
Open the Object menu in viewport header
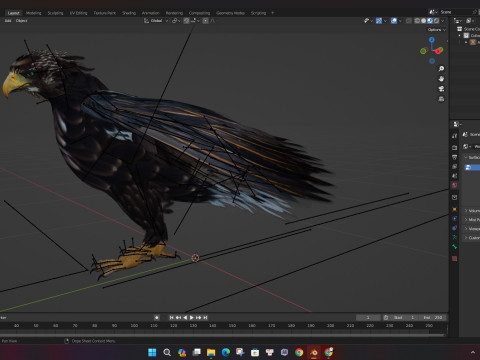pyautogui.click(x=22, y=21)
